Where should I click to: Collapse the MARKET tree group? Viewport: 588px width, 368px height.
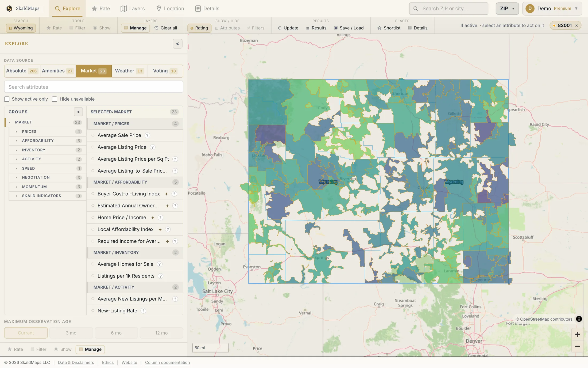10,122
